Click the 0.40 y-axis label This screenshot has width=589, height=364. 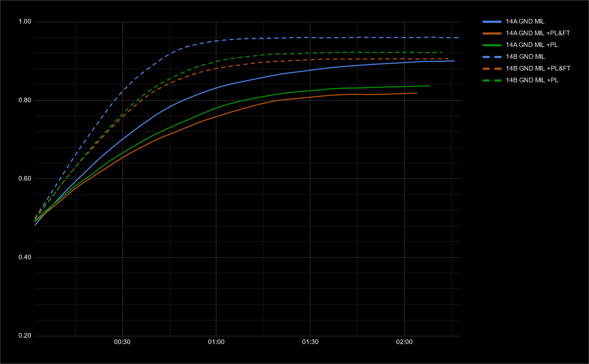point(25,257)
